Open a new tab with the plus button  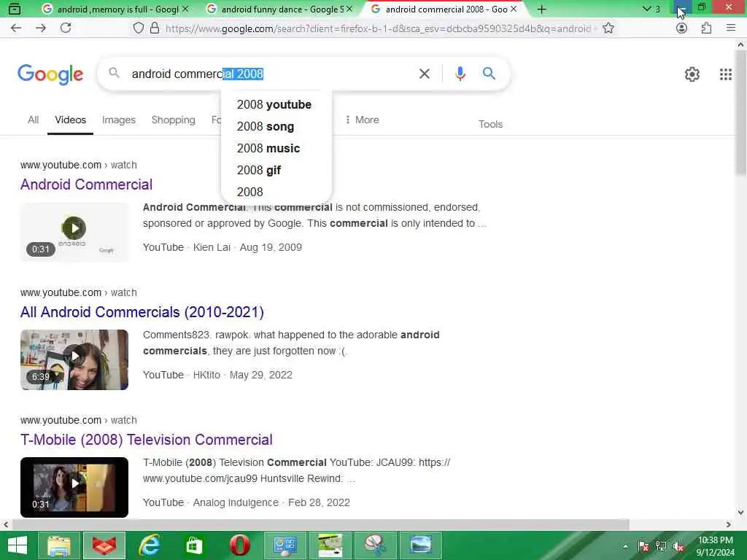coord(542,9)
